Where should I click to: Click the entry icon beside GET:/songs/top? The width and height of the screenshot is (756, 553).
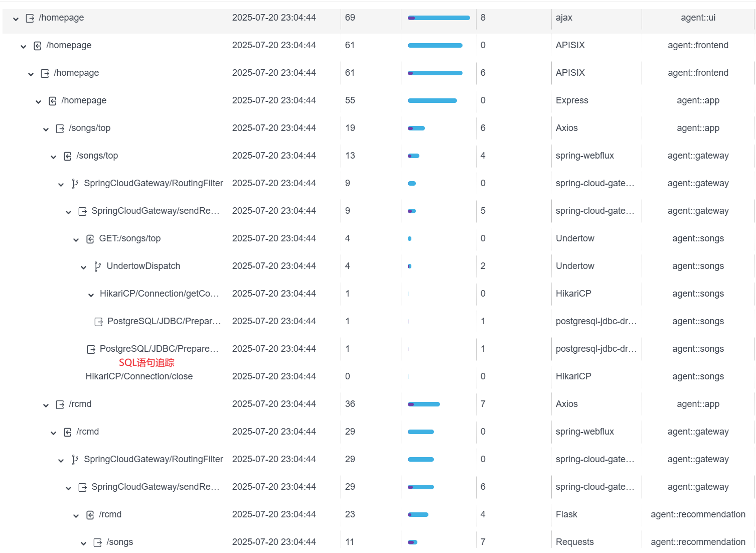coord(90,239)
